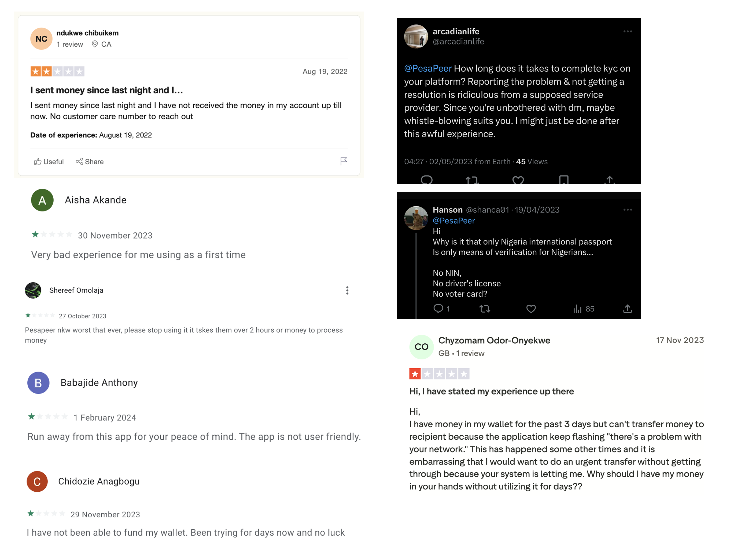This screenshot has width=756, height=557.
Task: Share Hanson's tweet via upload icon
Action: (x=627, y=309)
